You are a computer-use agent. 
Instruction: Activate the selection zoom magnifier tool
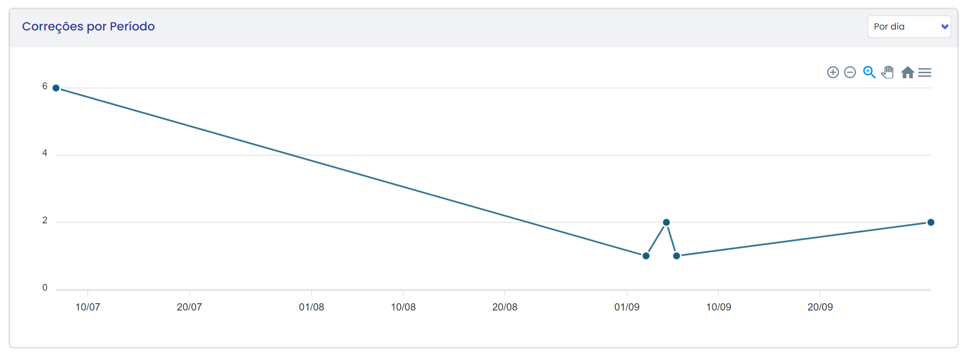pos(869,72)
